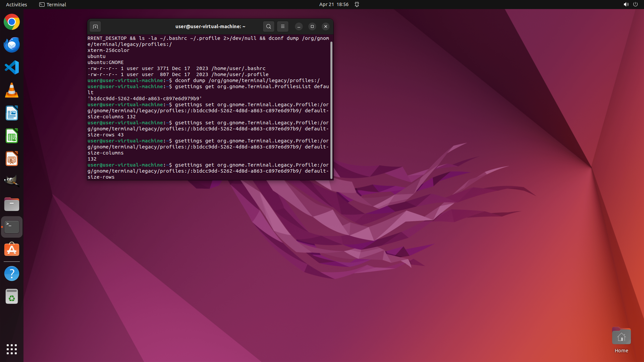This screenshot has height=362, width=644.
Task: Open LibreOffice Impress from the dock
Action: tap(12, 159)
